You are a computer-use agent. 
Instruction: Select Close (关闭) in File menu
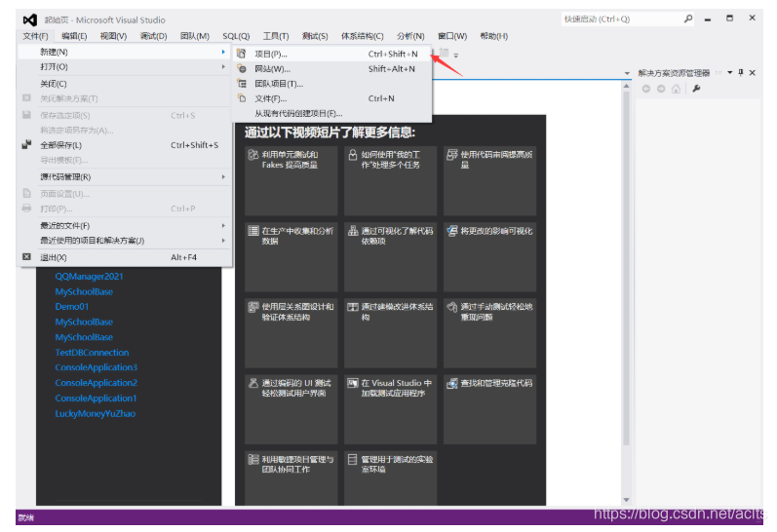[x=125, y=84]
